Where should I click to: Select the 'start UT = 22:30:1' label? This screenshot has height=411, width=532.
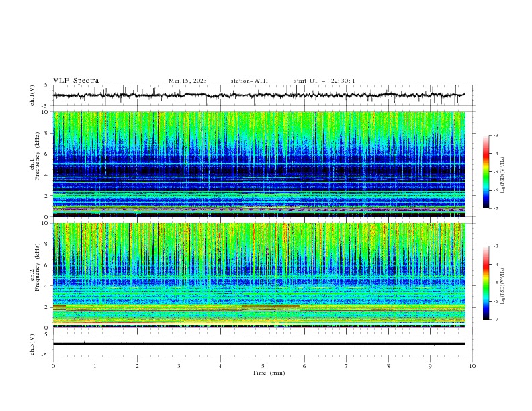click(x=324, y=81)
